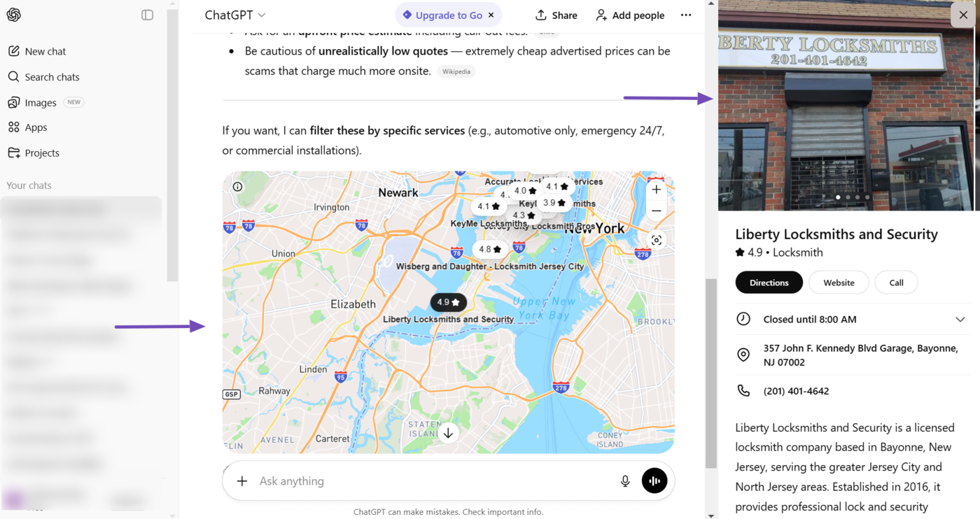
Task: Open the ChatGPT model selector dropdown
Action: [x=235, y=14]
